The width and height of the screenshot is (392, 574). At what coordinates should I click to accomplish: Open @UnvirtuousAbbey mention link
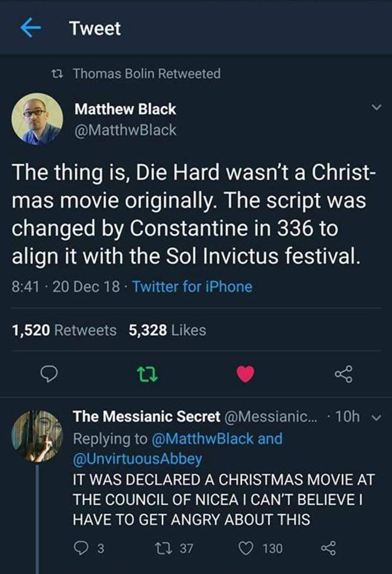(x=137, y=459)
